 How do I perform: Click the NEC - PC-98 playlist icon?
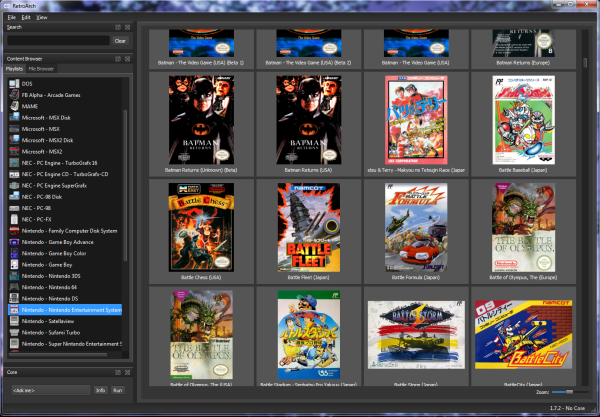pos(14,208)
